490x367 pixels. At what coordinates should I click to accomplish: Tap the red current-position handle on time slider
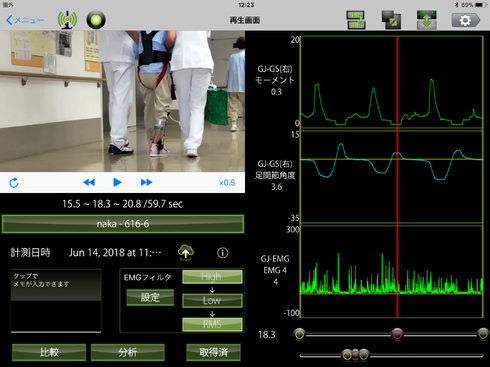[x=397, y=334]
